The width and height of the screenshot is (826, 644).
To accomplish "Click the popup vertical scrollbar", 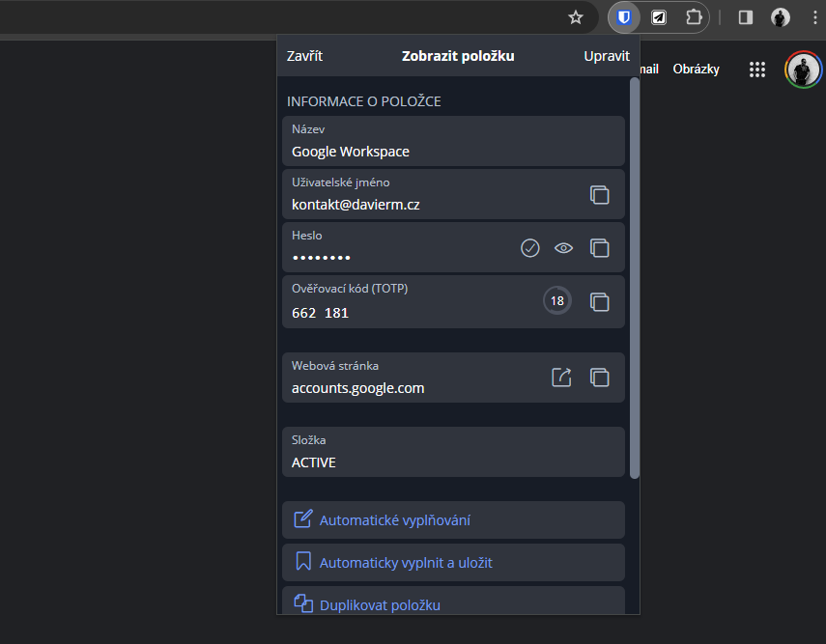I will point(635,278).
